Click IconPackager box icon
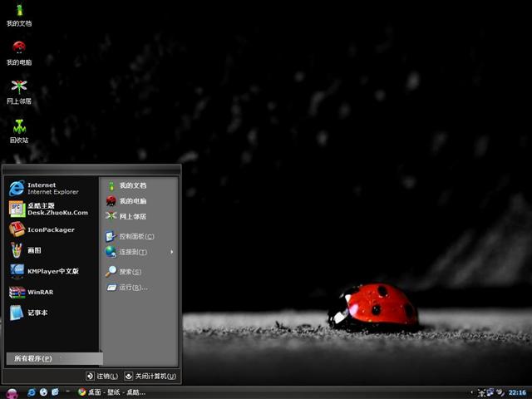 (x=17, y=229)
